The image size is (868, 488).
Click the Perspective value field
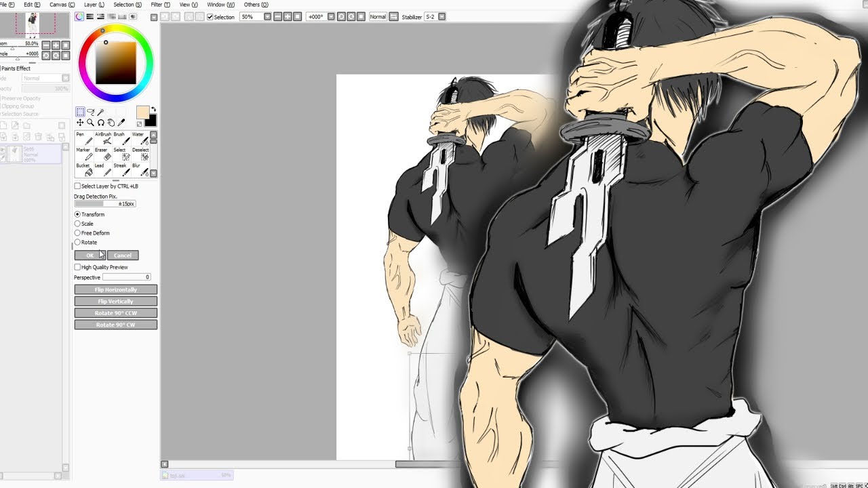click(127, 277)
